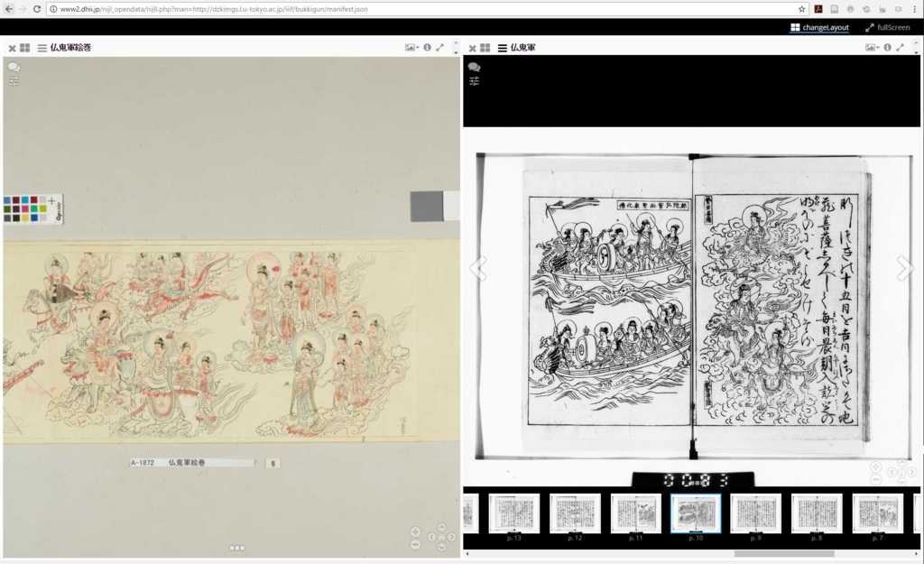The width and height of the screenshot is (924, 564).
Task: Open the browser three-dot menu
Action: click(x=915, y=9)
